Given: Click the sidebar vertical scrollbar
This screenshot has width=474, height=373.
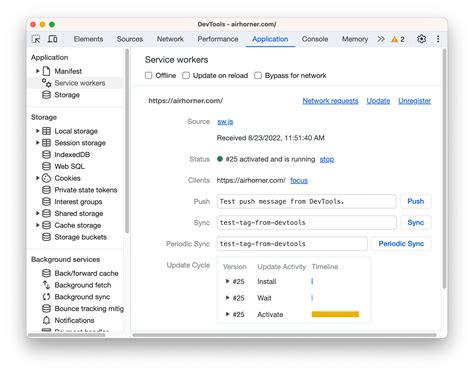Looking at the screenshot, I should pyautogui.click(x=127, y=141).
